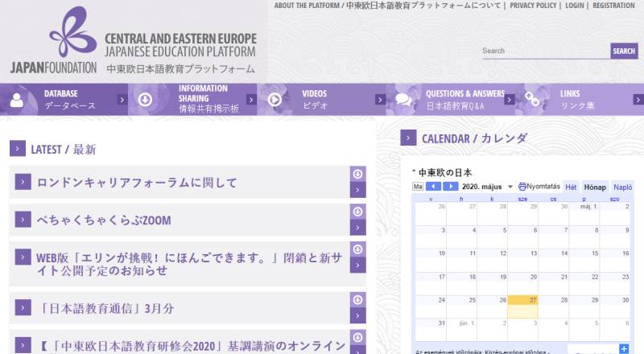
Task: Click the Videos play icon
Action: (275, 100)
